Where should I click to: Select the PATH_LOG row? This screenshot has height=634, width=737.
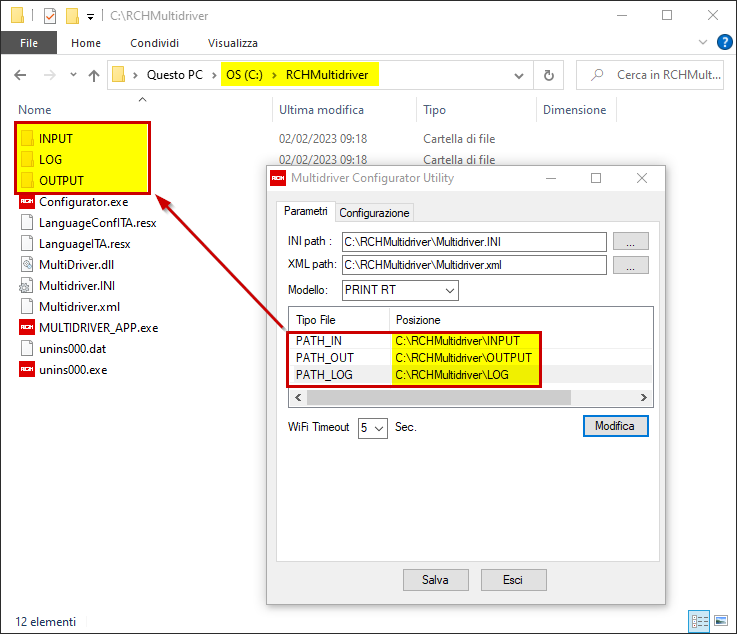[470, 375]
